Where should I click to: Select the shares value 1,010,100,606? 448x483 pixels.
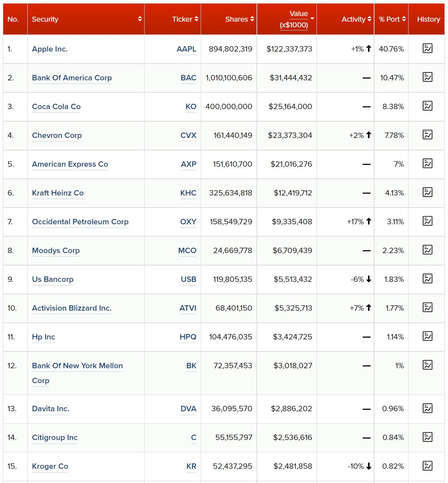(229, 78)
